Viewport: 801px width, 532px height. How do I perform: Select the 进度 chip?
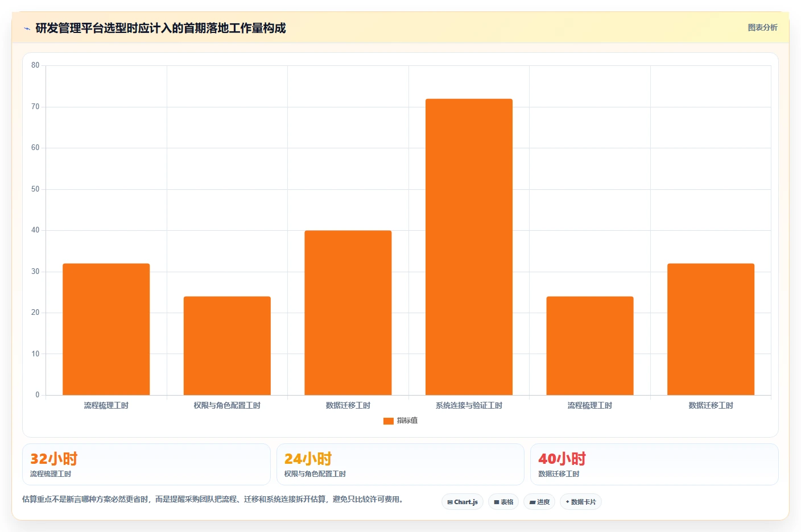click(x=539, y=502)
